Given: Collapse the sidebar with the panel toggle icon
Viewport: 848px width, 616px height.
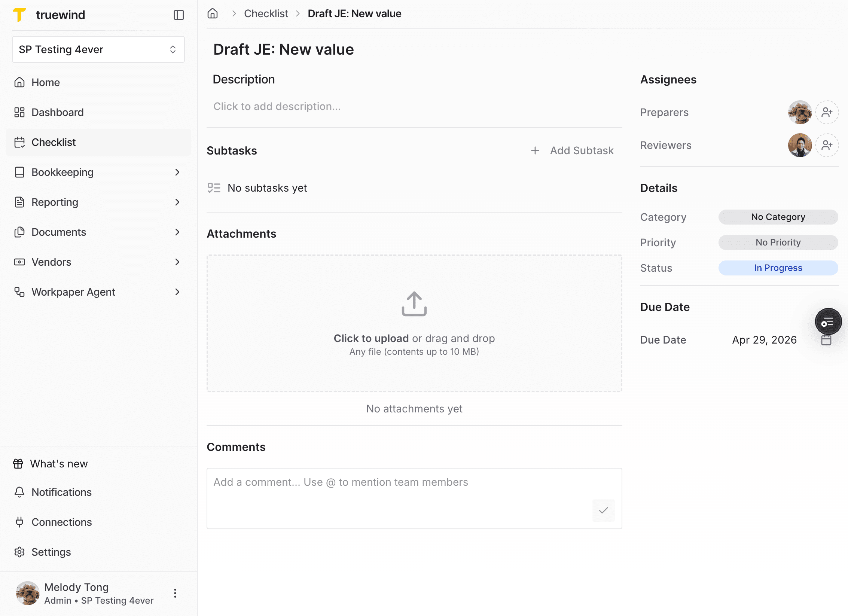Looking at the screenshot, I should point(179,15).
